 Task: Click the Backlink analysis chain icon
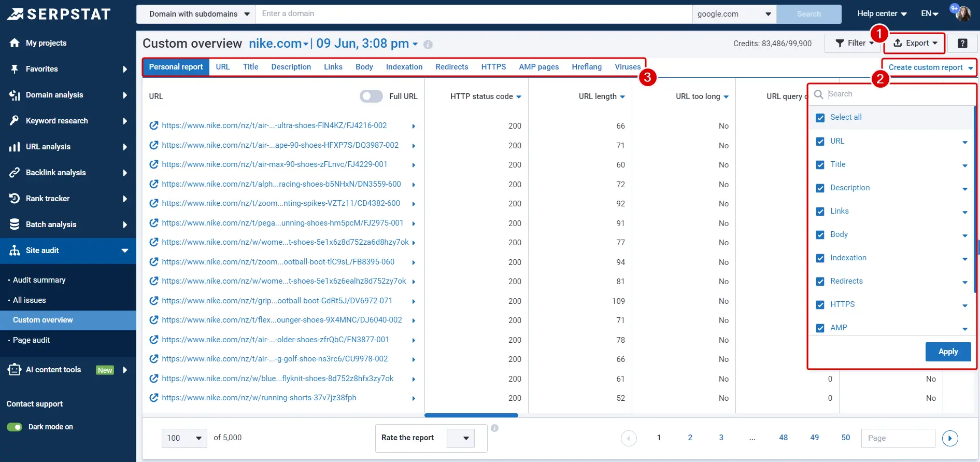15,173
